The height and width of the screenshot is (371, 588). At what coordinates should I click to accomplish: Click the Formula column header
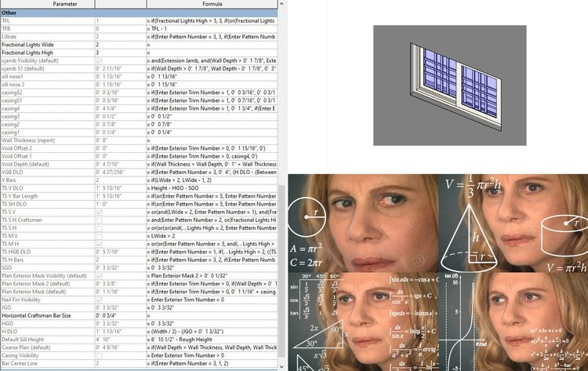point(210,5)
